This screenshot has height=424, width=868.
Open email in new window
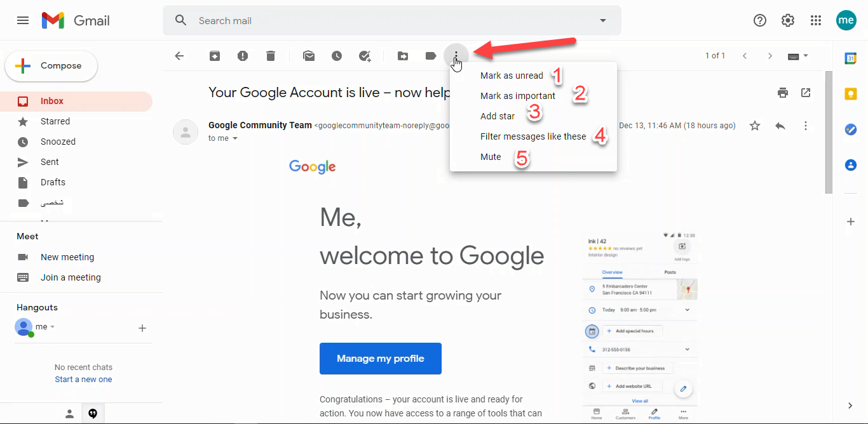click(x=806, y=93)
